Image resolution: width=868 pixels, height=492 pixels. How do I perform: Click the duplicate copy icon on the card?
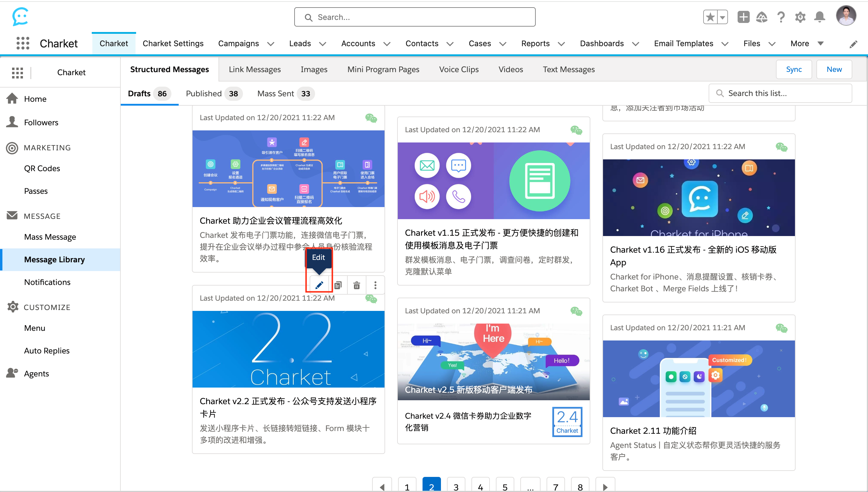(x=338, y=285)
